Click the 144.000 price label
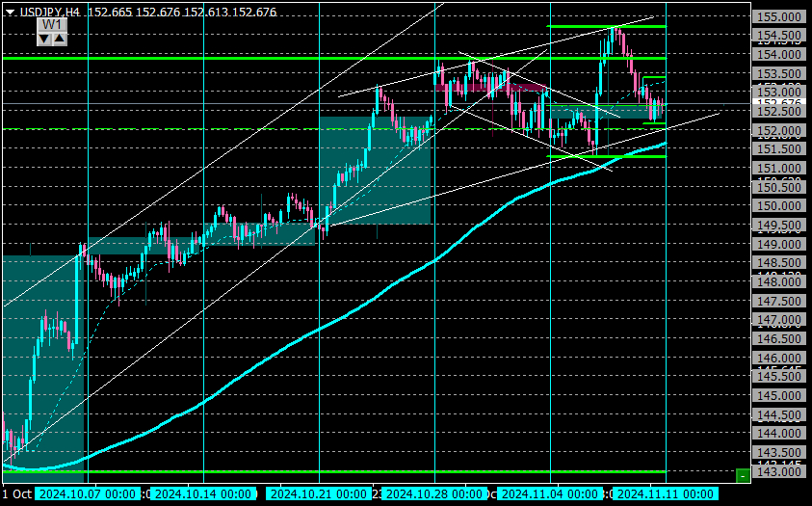812x506 pixels. tap(779, 434)
